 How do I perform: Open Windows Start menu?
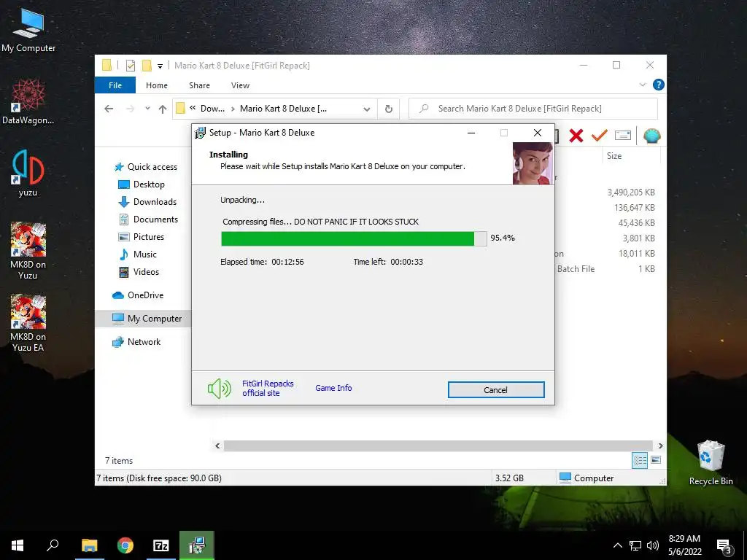(x=18, y=545)
